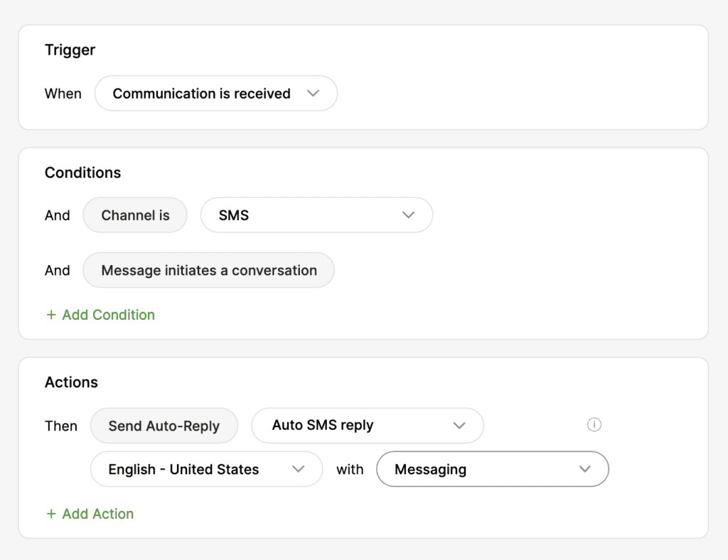Click the info icon beside Auto SMS reply
This screenshot has width=728, height=560.
coord(594,424)
